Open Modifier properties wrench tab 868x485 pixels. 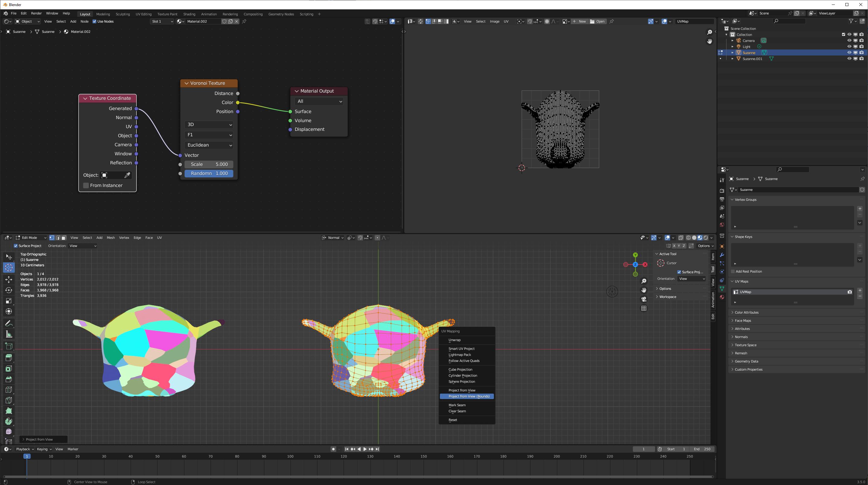pyautogui.click(x=722, y=255)
